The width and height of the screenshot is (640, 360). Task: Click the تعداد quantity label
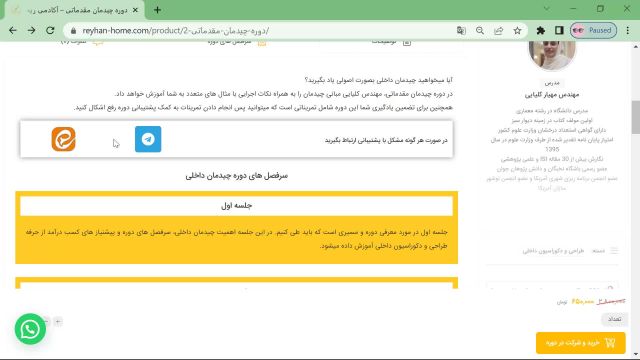click(614, 319)
